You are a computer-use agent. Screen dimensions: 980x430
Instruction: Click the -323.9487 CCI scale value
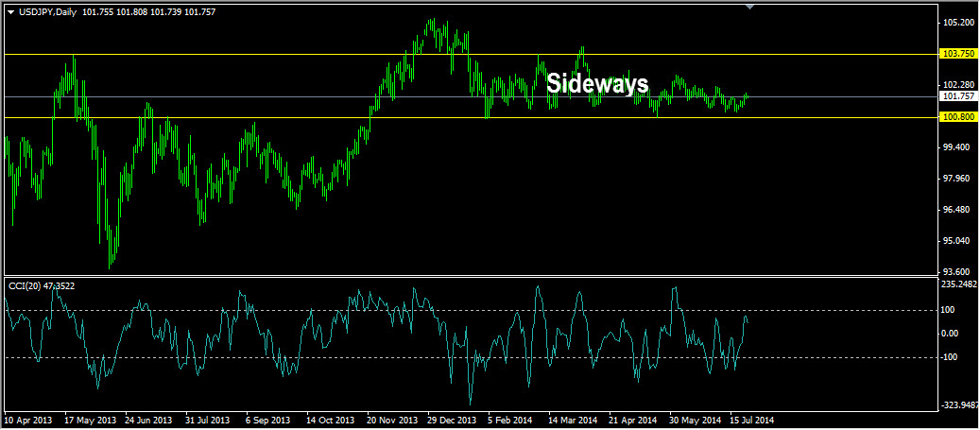coord(960,405)
